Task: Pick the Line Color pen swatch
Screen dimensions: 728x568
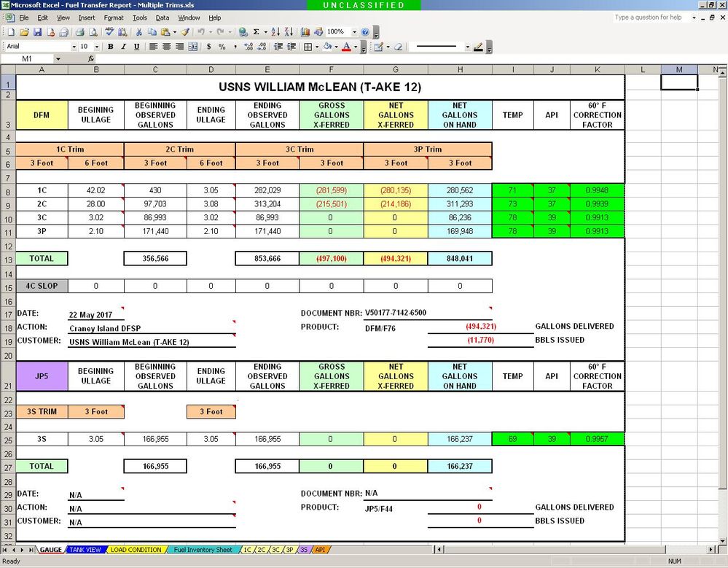Action: click(x=478, y=47)
